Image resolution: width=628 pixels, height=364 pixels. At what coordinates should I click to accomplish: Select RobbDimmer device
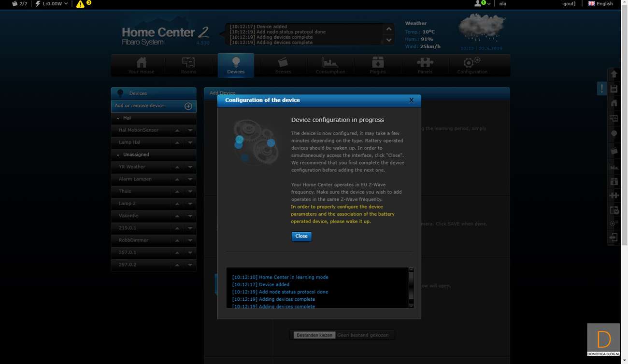[x=133, y=240]
